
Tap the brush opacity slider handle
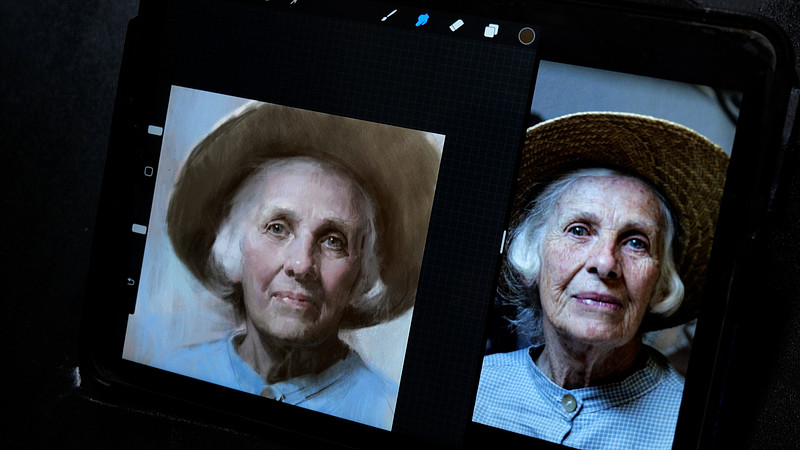tap(140, 228)
